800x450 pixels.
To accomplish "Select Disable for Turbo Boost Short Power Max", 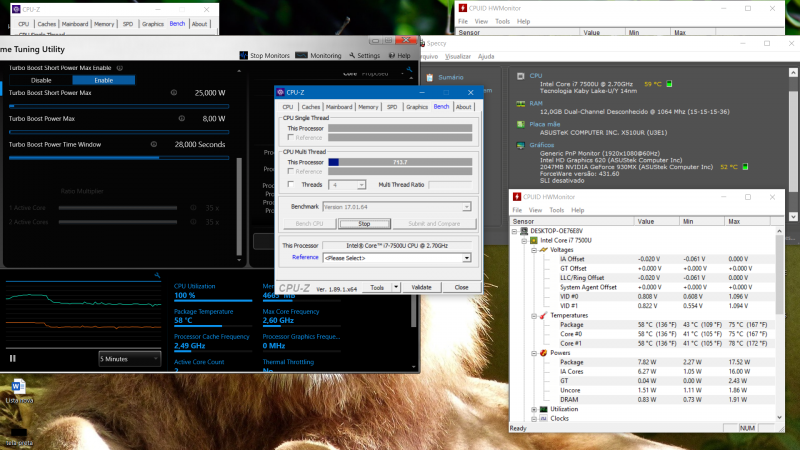I will pos(41,80).
